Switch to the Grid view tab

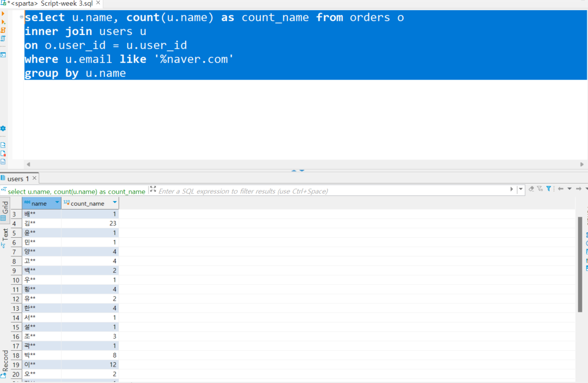tap(5, 211)
